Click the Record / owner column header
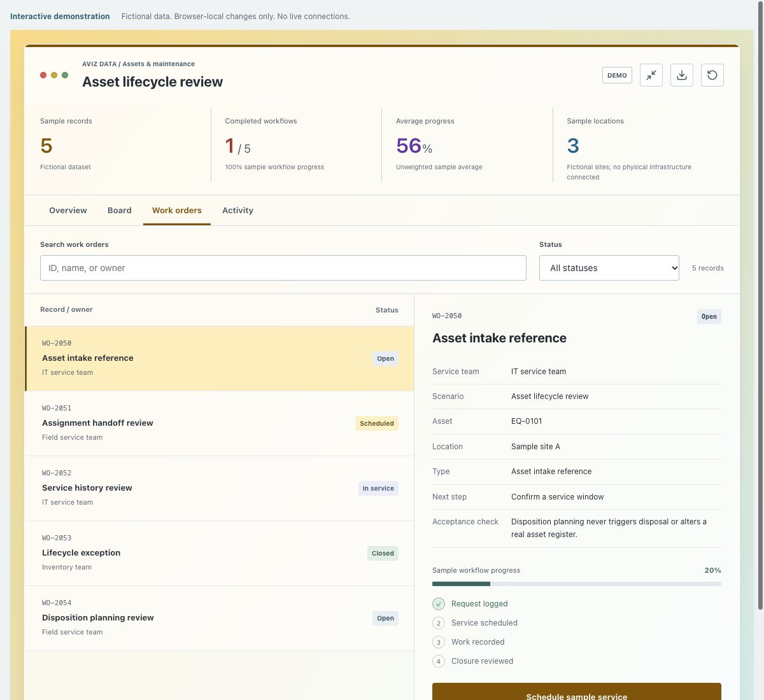Image resolution: width=764 pixels, height=700 pixels. point(66,310)
